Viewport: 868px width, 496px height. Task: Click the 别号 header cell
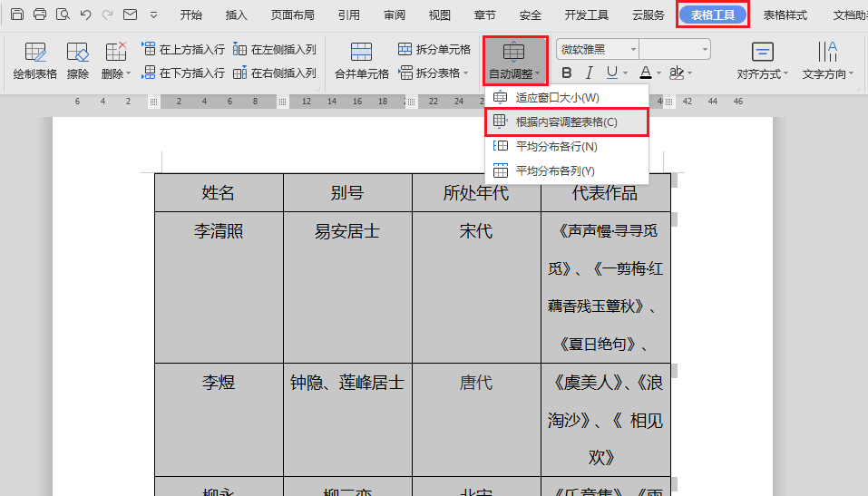tap(347, 192)
